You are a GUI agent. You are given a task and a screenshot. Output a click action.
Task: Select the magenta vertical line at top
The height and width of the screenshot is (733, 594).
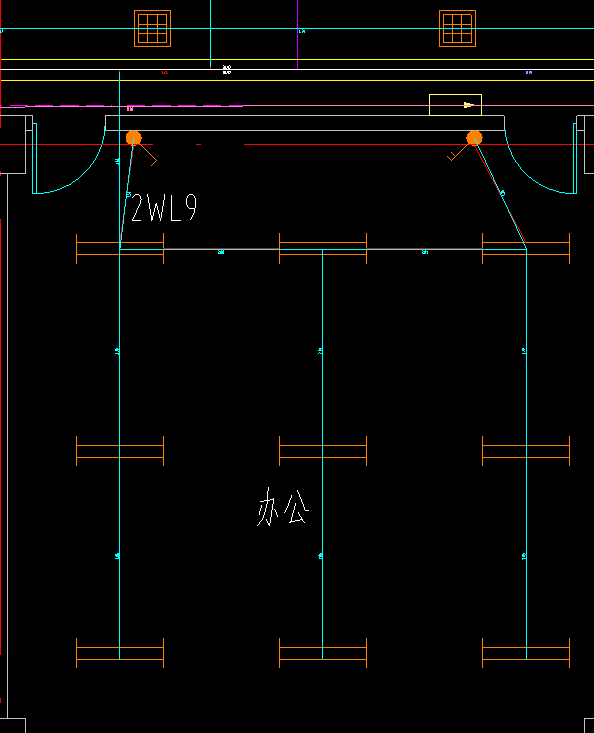[x=298, y=35]
